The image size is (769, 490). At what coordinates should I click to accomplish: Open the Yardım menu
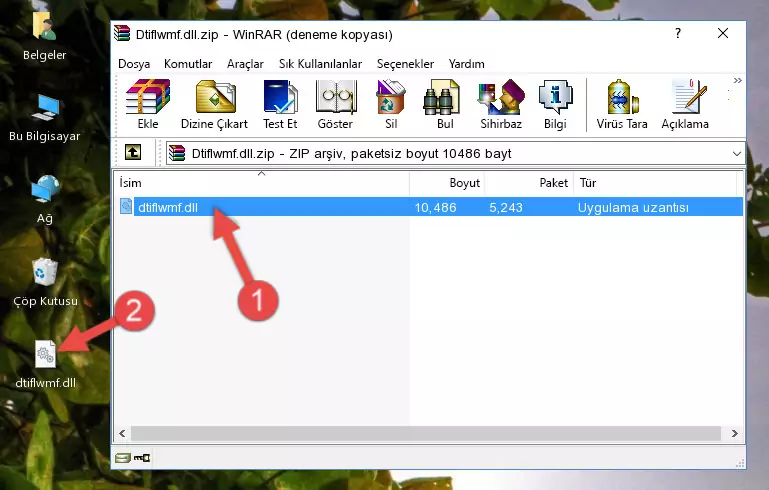466,64
